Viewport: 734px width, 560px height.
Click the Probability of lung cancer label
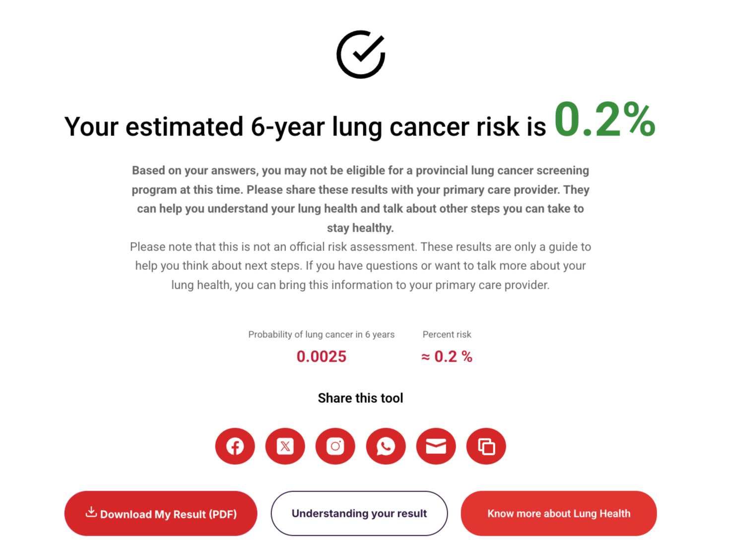click(321, 334)
